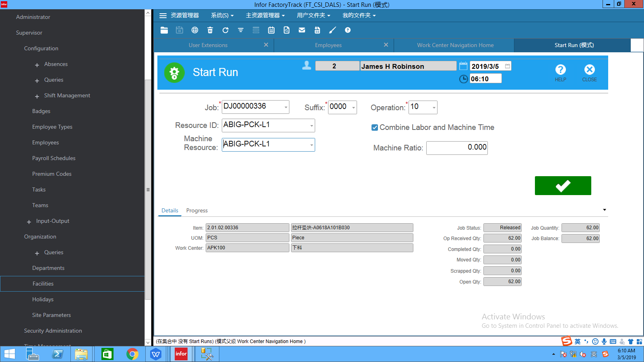Open the Resource ID dropdown arrow
644x362 pixels.
pos(312,126)
